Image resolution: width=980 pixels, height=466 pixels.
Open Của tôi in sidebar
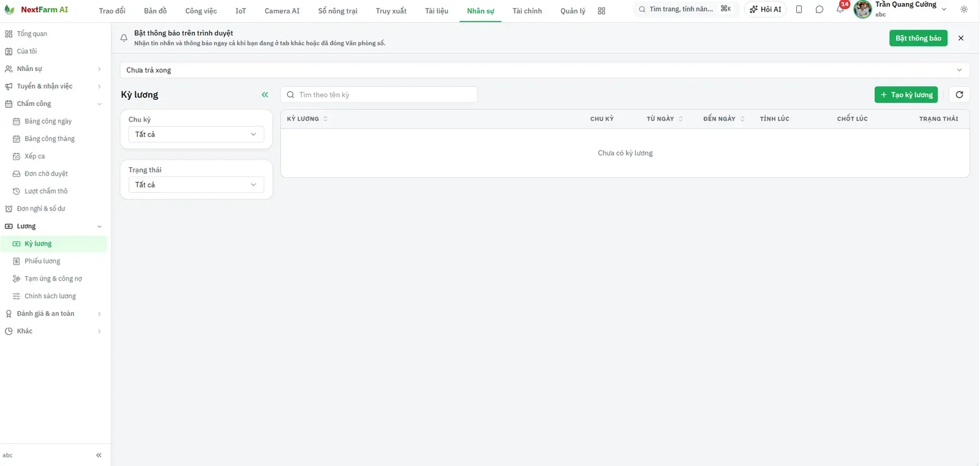(x=54, y=51)
